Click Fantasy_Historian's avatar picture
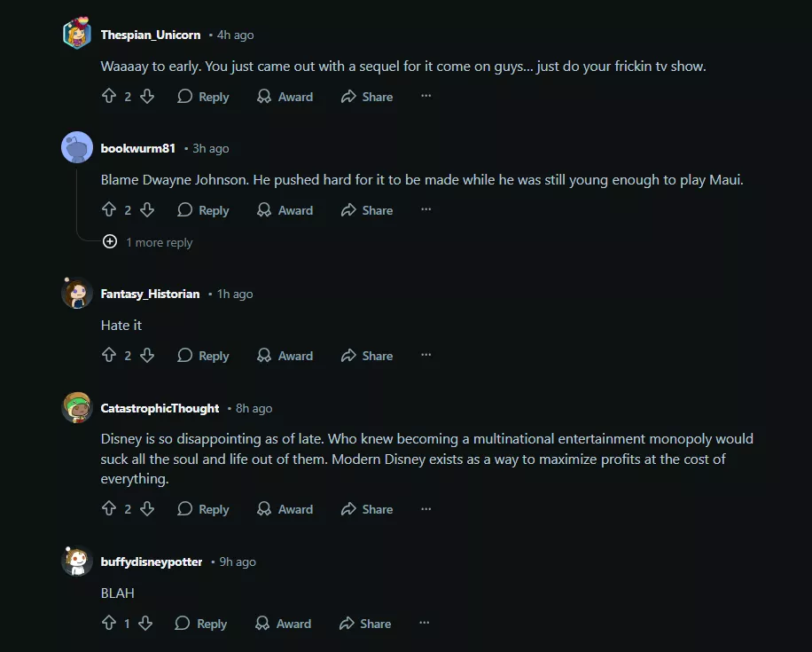 click(x=77, y=293)
